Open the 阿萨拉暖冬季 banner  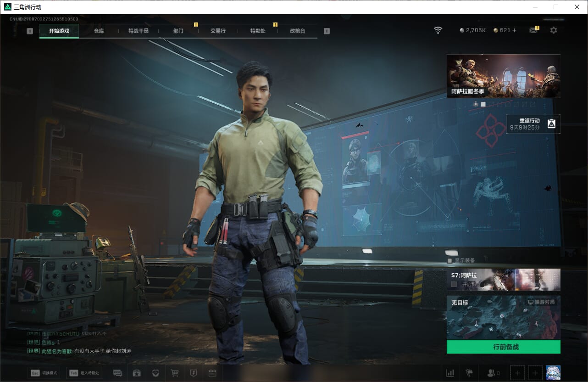point(504,76)
